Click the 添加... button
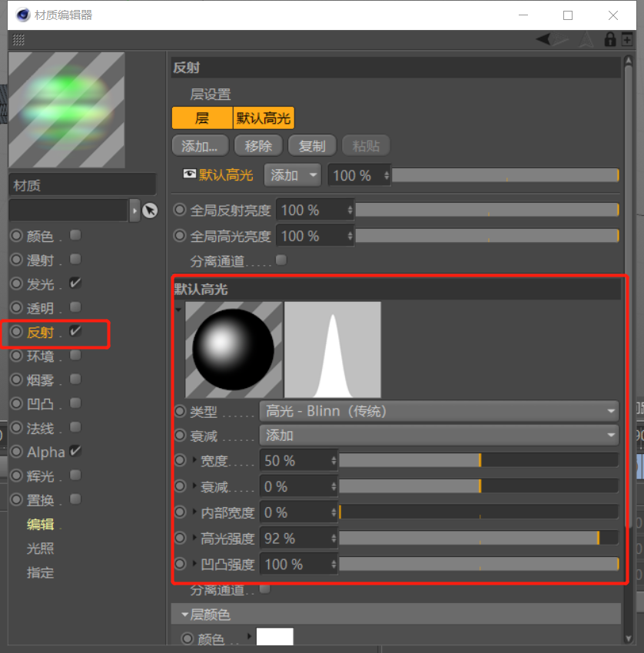The height and width of the screenshot is (653, 644). pyautogui.click(x=200, y=146)
